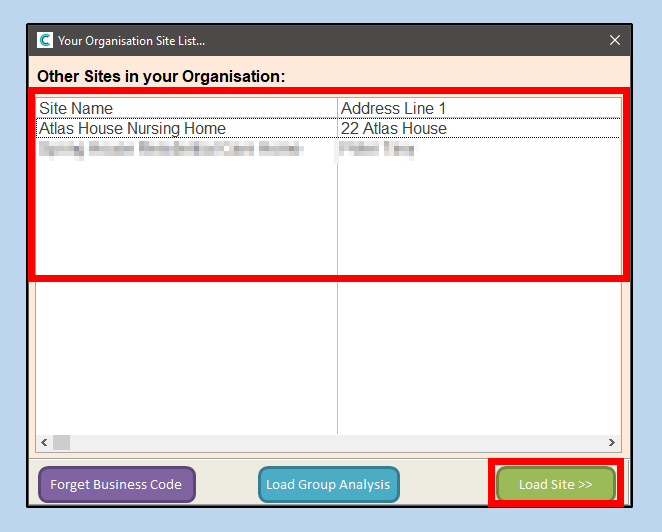Click the app logo in the title bar

45,40
